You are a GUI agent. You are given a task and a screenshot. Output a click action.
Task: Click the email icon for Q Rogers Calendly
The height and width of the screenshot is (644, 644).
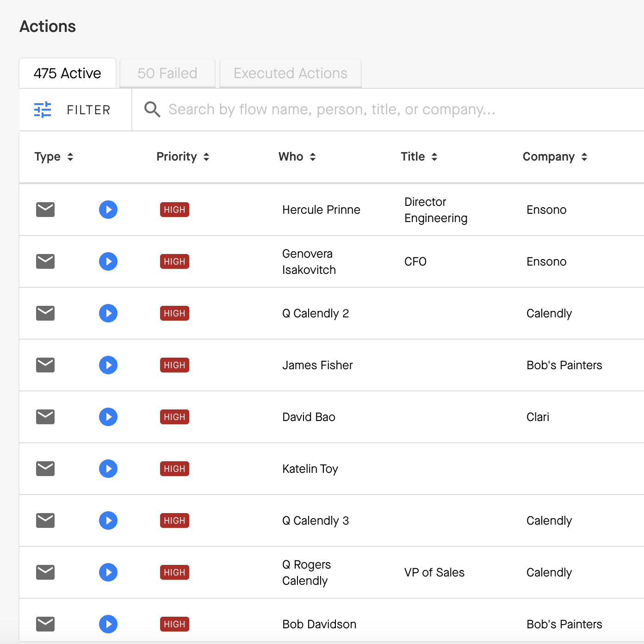coord(45,572)
